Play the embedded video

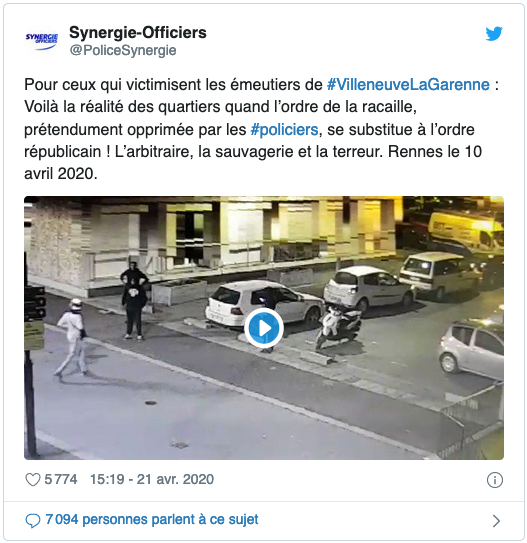click(x=264, y=328)
